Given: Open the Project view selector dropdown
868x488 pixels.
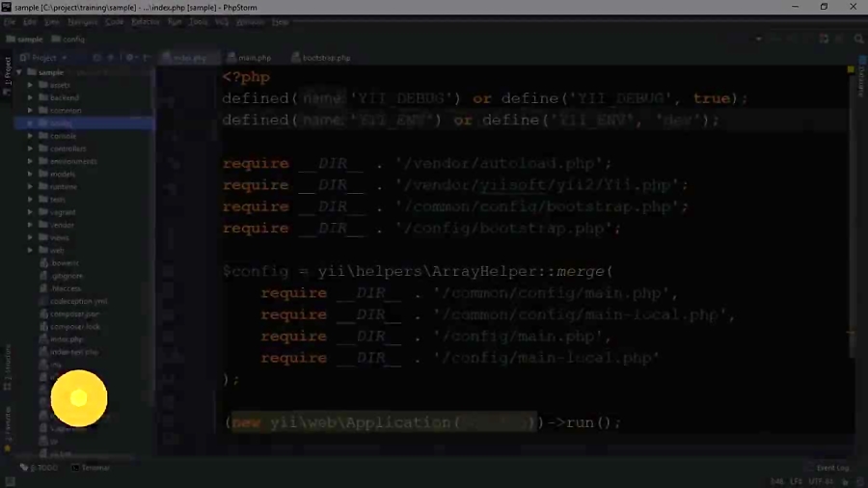Looking at the screenshot, I should pos(43,58).
